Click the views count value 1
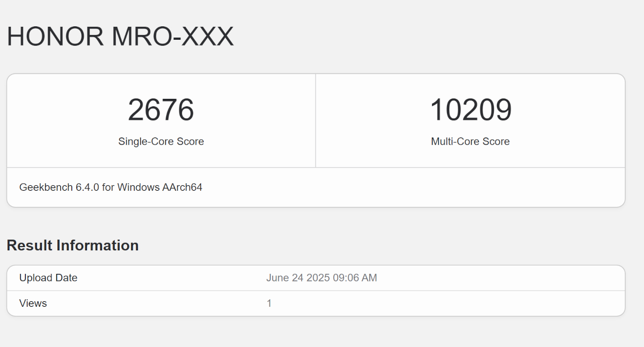The image size is (644, 347). [x=269, y=303]
